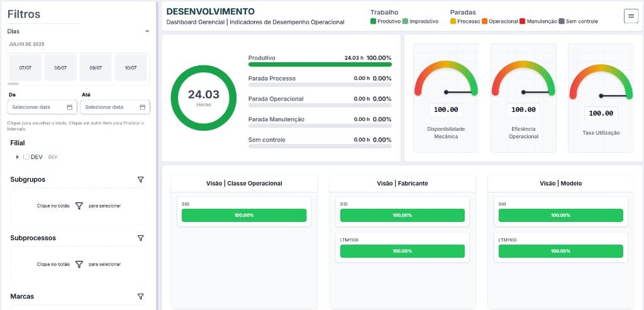This screenshot has height=310, width=644.
Task: Click the Eficiência Operacional gauge
Action: point(523,79)
